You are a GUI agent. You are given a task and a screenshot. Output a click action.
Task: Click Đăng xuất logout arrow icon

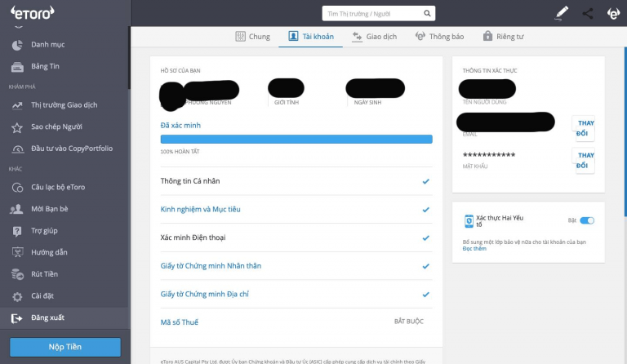pyautogui.click(x=17, y=318)
